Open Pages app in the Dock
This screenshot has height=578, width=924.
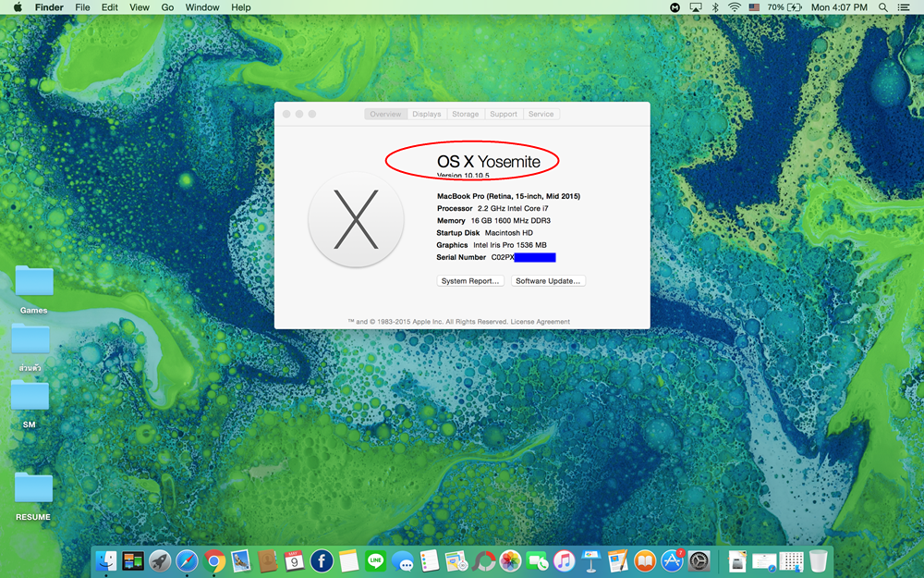618,561
